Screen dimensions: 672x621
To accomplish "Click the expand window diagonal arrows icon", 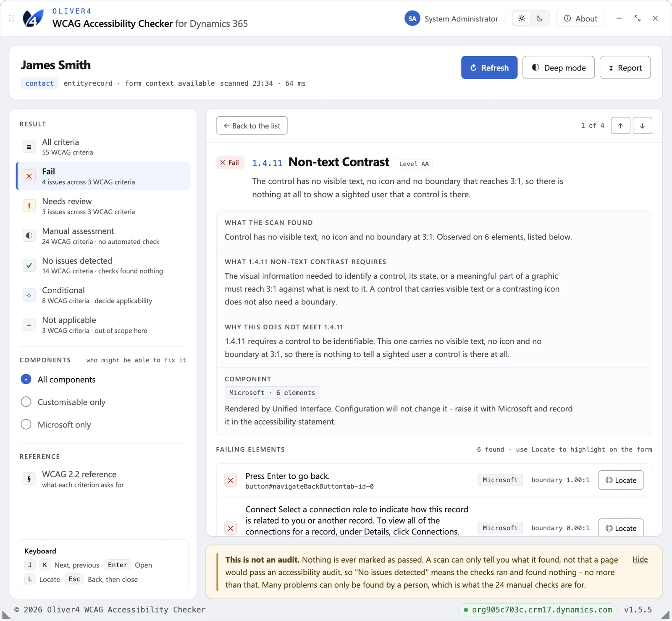I will coord(637,18).
